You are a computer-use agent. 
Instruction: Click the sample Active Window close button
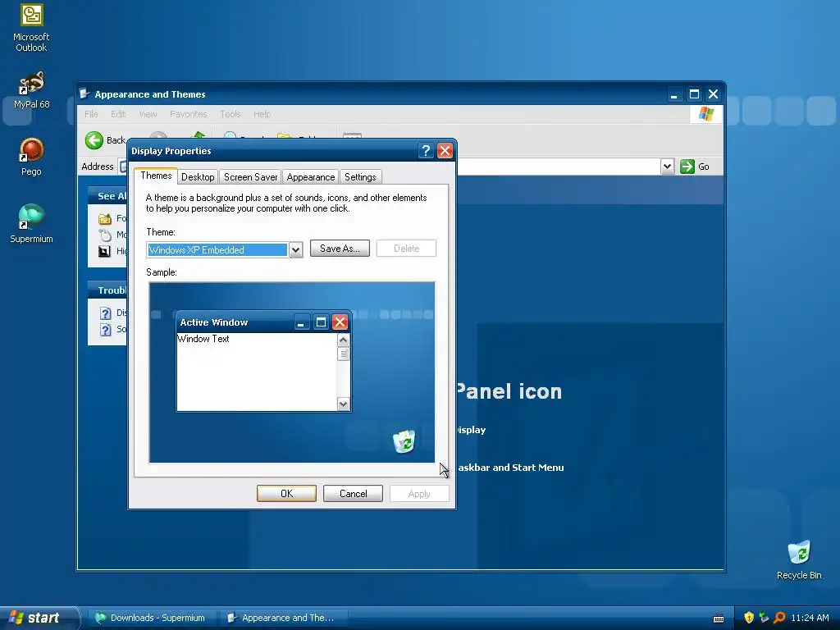pyautogui.click(x=340, y=322)
